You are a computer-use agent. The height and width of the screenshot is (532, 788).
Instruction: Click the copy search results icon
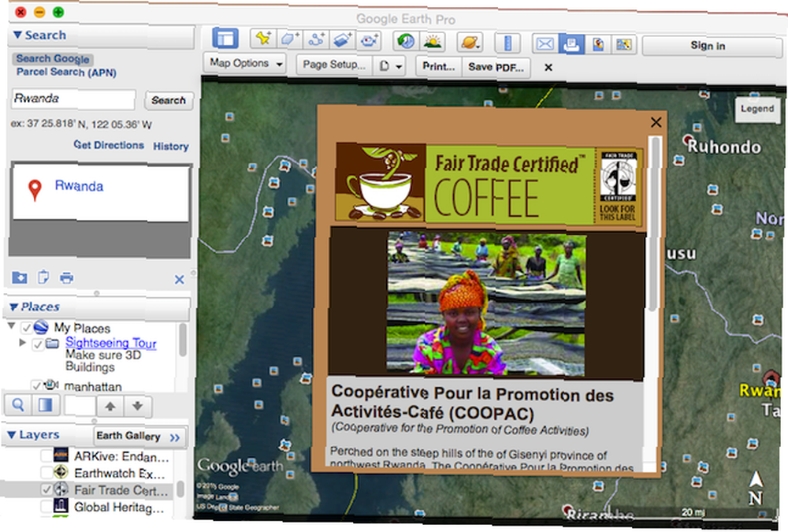(x=43, y=277)
